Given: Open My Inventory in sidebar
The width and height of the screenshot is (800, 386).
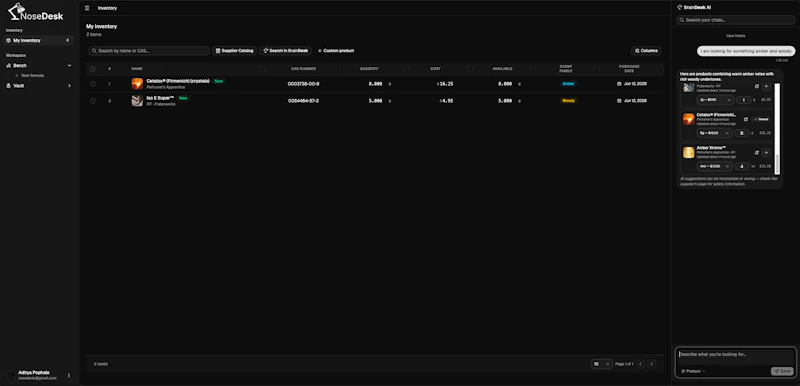Looking at the screenshot, I should [x=39, y=40].
